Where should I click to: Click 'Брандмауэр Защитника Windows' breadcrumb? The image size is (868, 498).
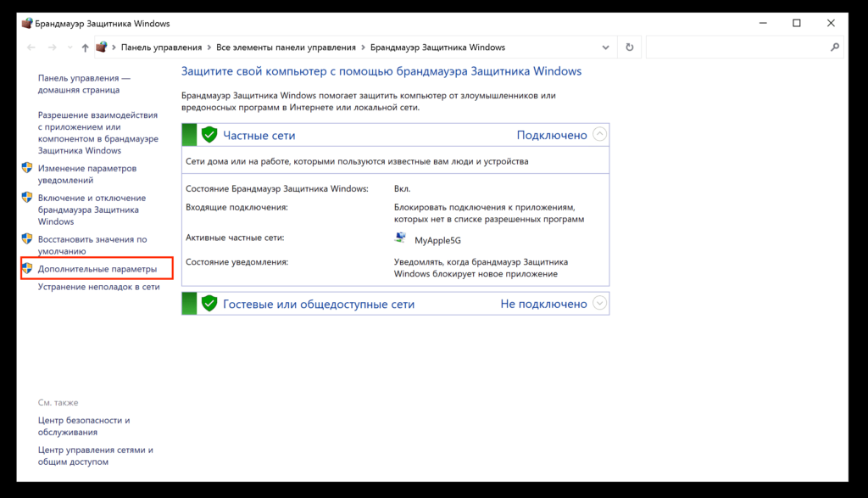437,48
